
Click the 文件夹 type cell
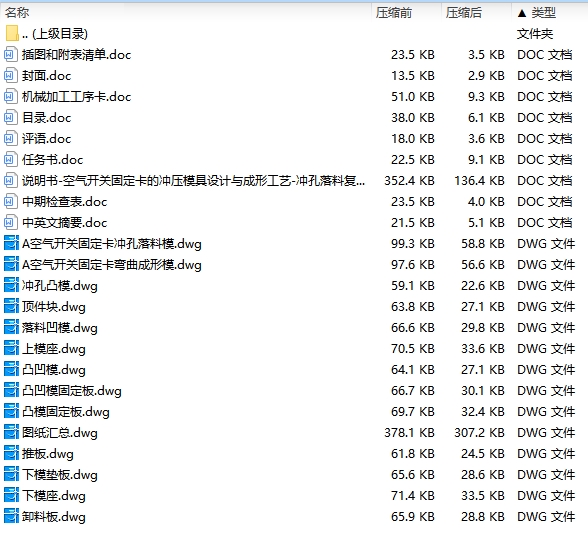(535, 34)
